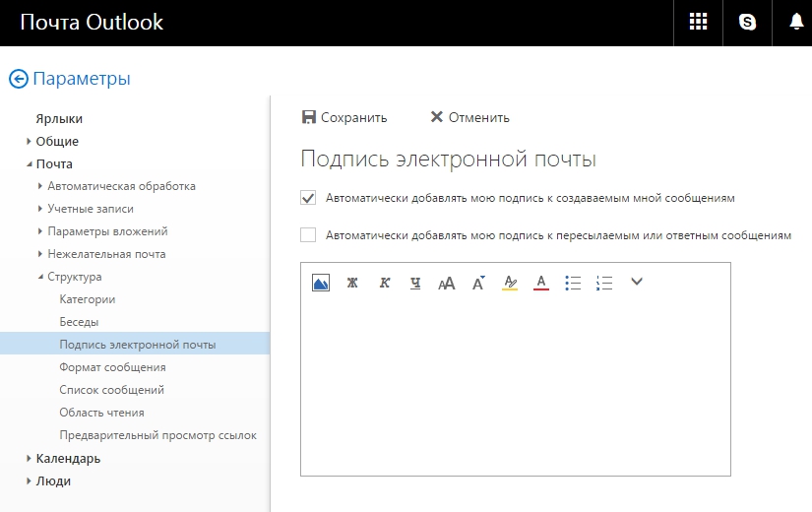
Task: Click Учетные записи label
Action: pyautogui.click(x=91, y=209)
